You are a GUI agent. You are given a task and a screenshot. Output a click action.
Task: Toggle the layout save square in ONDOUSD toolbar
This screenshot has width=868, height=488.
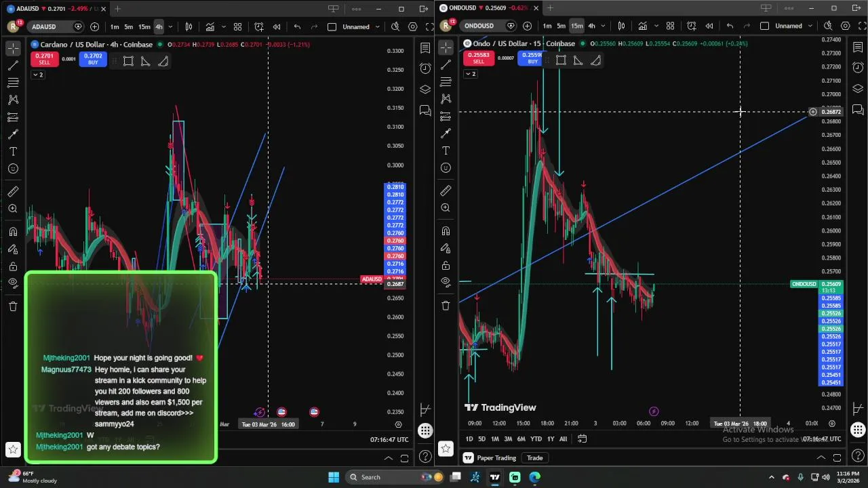click(x=764, y=26)
